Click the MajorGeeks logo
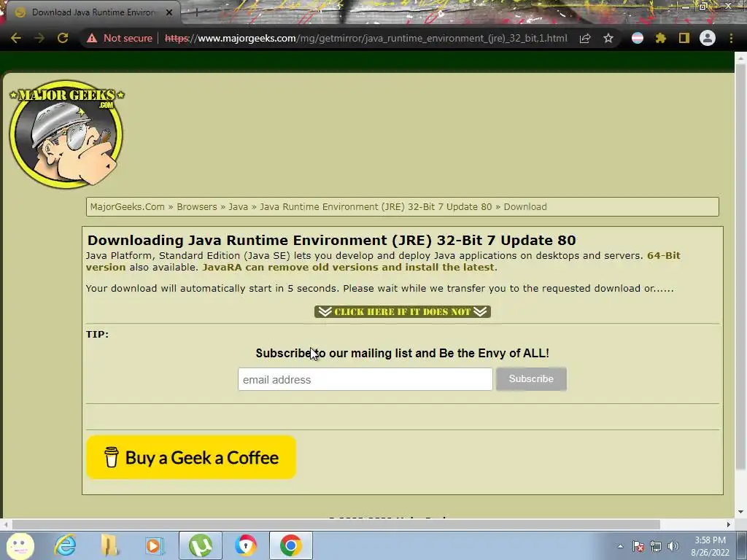This screenshot has width=747, height=560. click(66, 134)
